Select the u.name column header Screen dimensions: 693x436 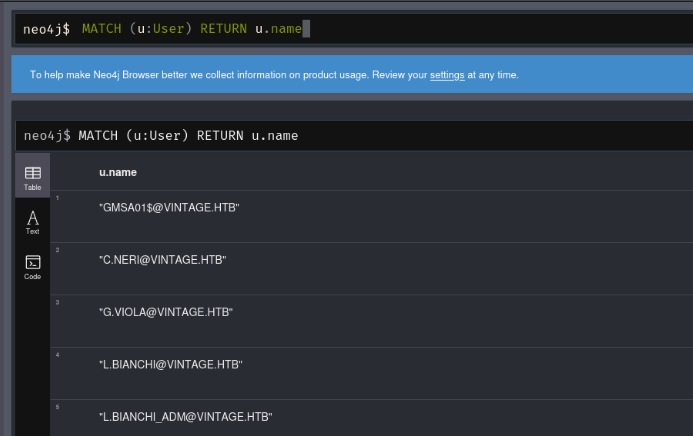pyautogui.click(x=118, y=173)
